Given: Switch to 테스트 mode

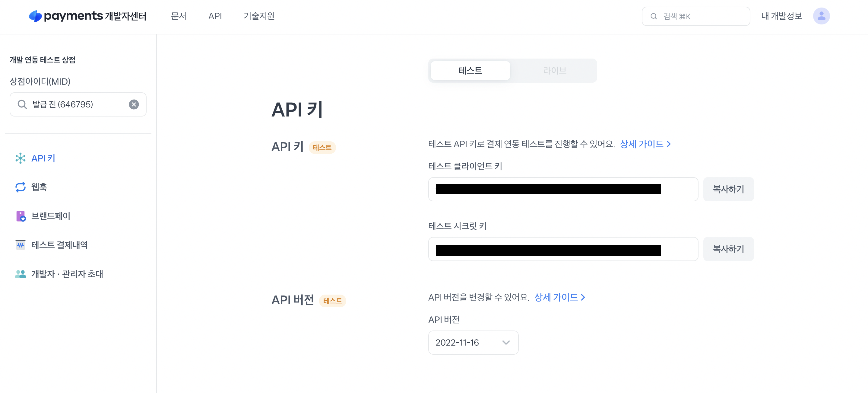Looking at the screenshot, I should coord(470,71).
